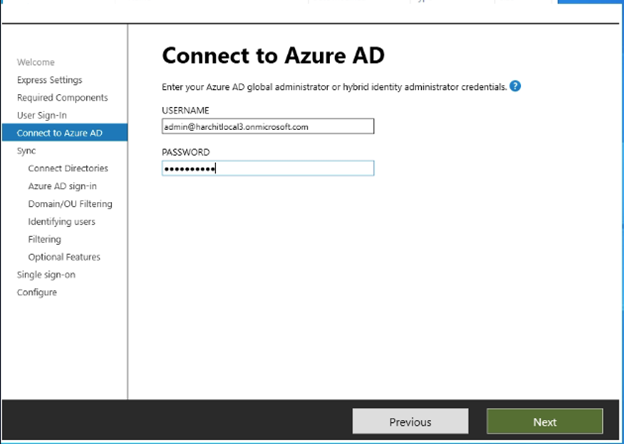
Task: Select Connect to Azure AD step
Action: click(58, 133)
